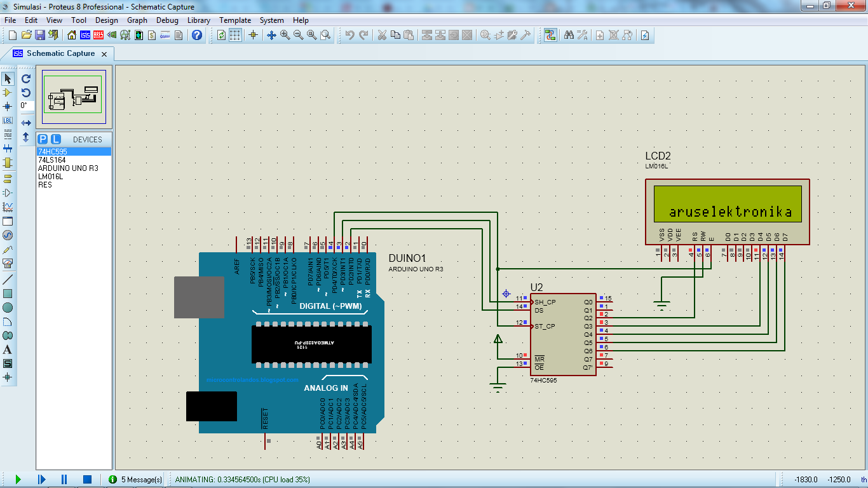Click the rotation angle input field

tap(27, 105)
